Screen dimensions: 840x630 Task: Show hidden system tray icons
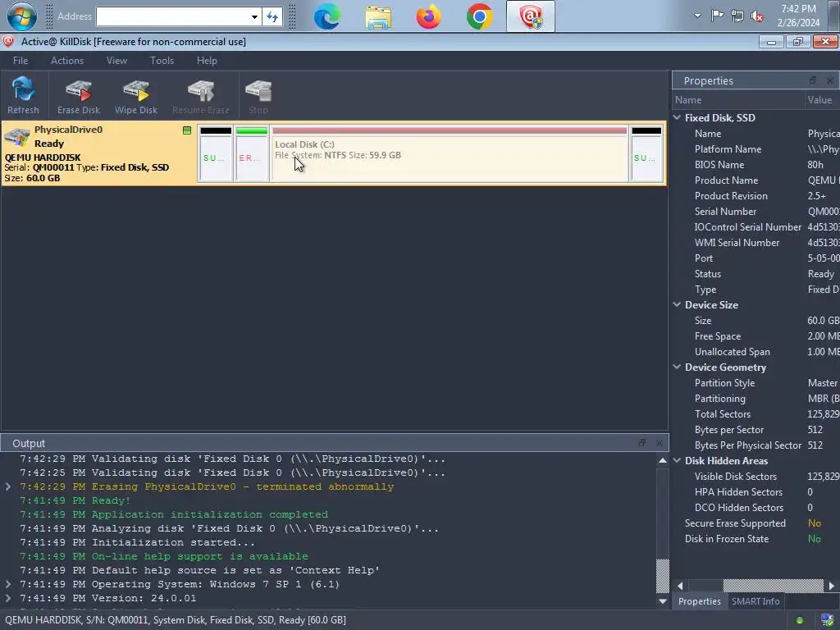tap(697, 16)
